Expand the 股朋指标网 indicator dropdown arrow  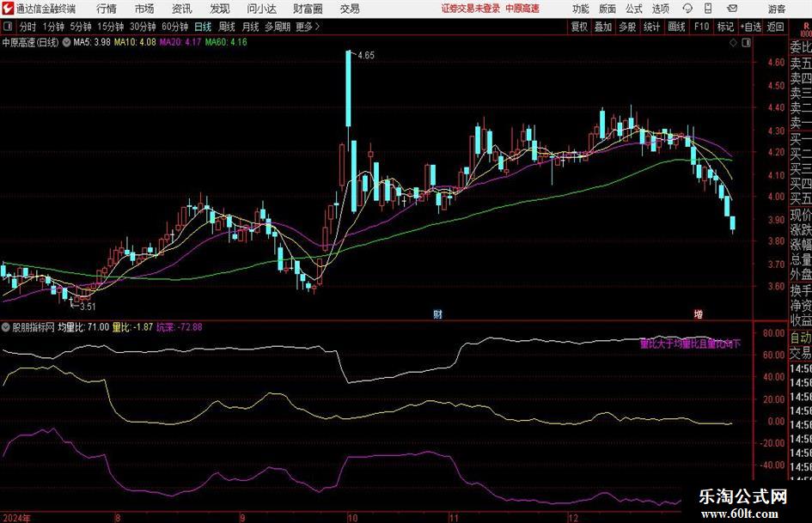coord(6,327)
